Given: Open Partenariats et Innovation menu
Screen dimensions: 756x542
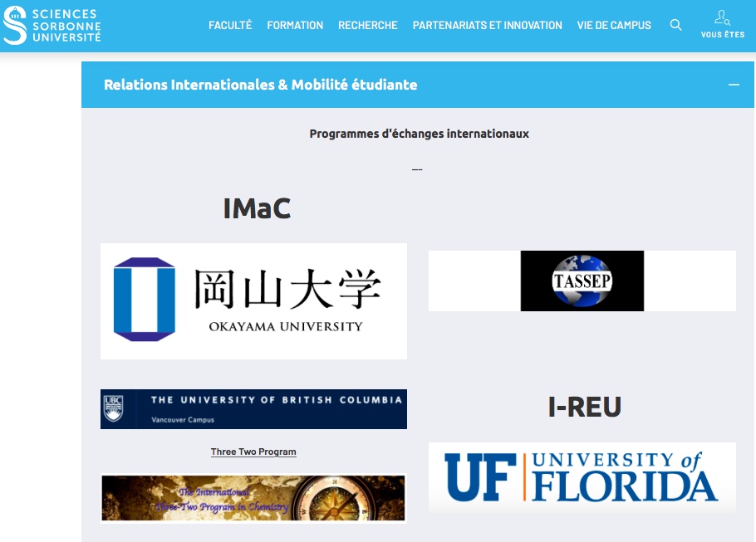Looking at the screenshot, I should click(x=487, y=26).
